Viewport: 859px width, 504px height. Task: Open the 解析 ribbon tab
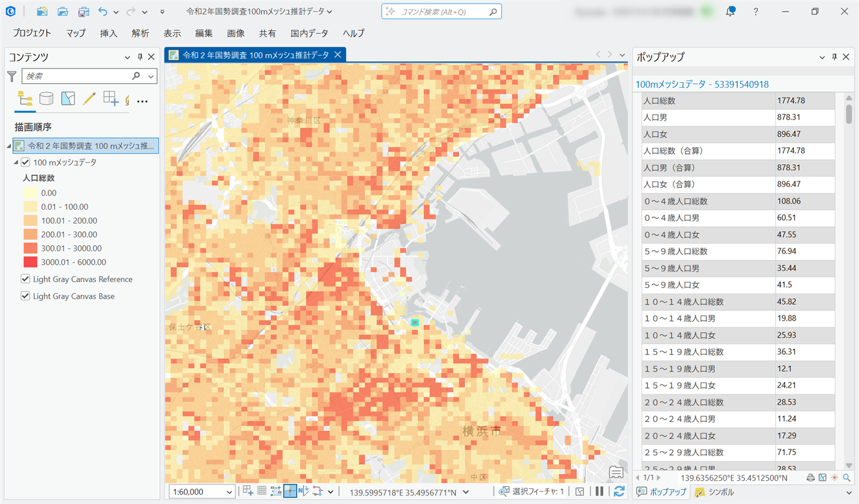140,33
